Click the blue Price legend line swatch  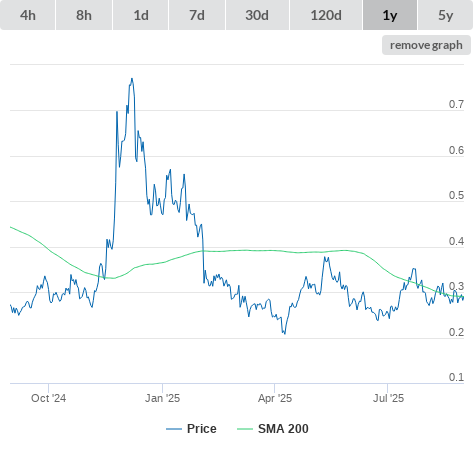pos(174,429)
